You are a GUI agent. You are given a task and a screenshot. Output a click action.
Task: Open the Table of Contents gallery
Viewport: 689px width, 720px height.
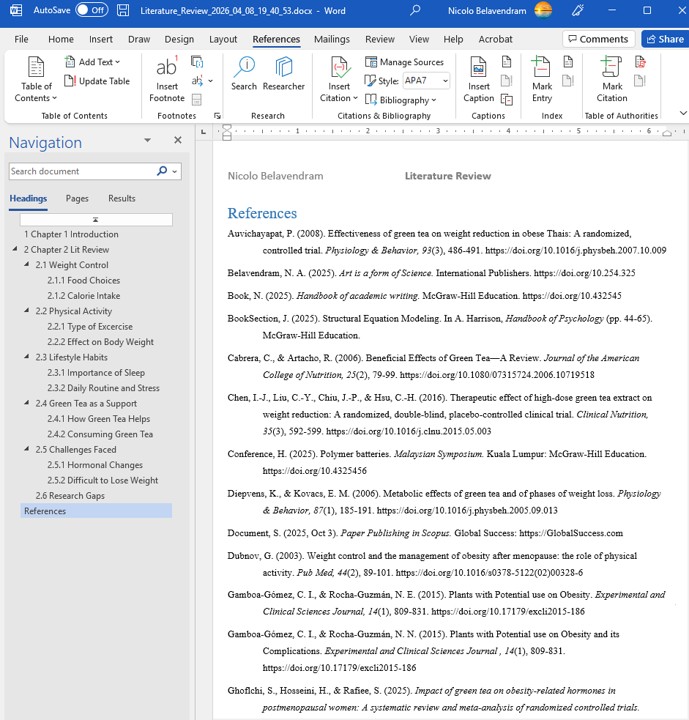[35, 79]
